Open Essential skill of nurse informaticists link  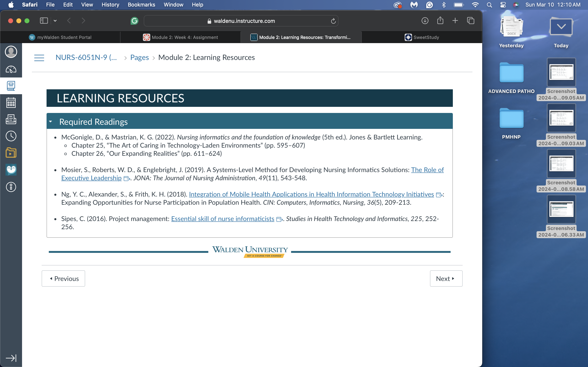click(223, 219)
